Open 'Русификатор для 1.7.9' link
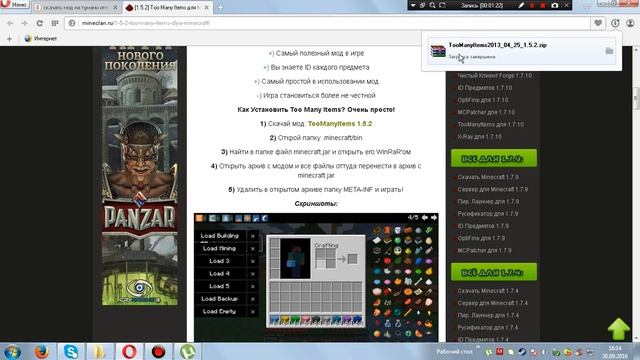 (x=487, y=214)
